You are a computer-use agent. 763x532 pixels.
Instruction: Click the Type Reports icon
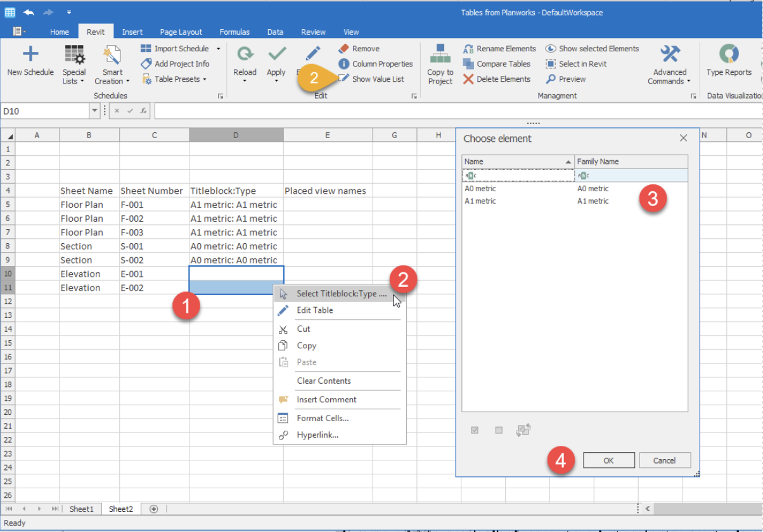click(x=729, y=54)
